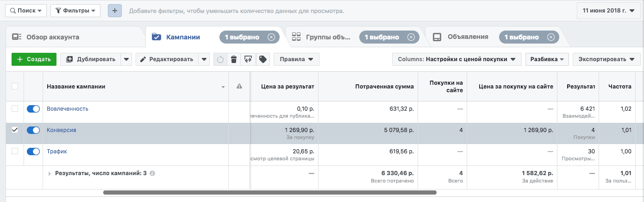This screenshot has height=202, width=644.
Task: Click the horizontal scrollbar below the table
Action: (x=269, y=192)
